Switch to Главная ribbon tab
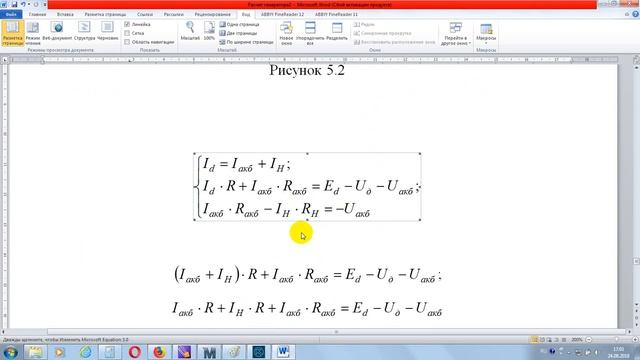Viewport: 640px width, 360px height. [38, 14]
